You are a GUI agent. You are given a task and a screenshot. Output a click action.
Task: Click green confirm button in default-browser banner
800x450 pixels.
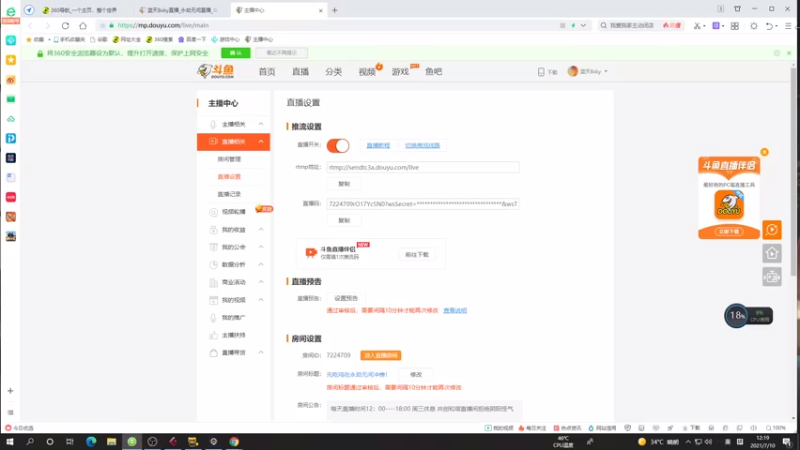point(236,53)
